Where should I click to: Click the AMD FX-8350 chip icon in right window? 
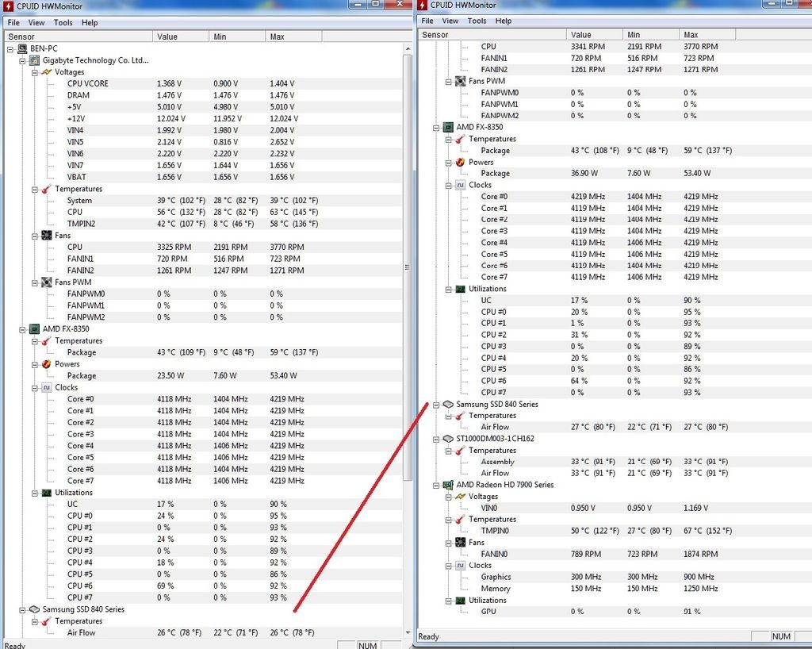point(448,128)
